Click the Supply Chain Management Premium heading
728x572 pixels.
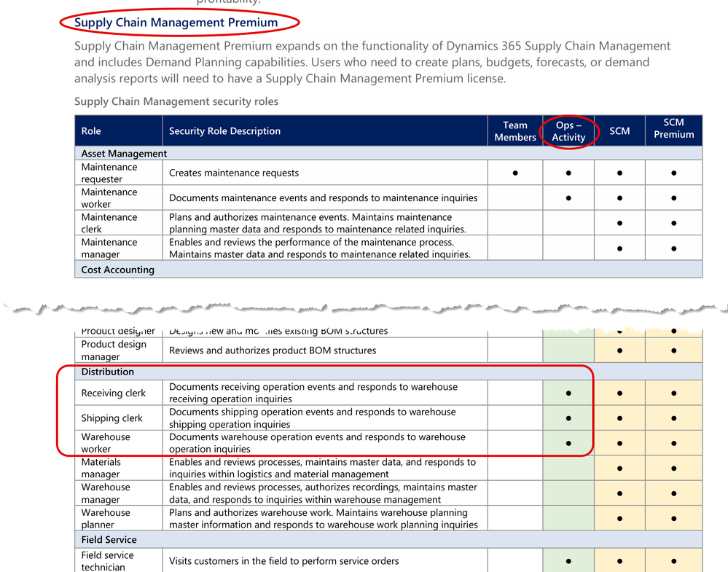click(x=176, y=23)
